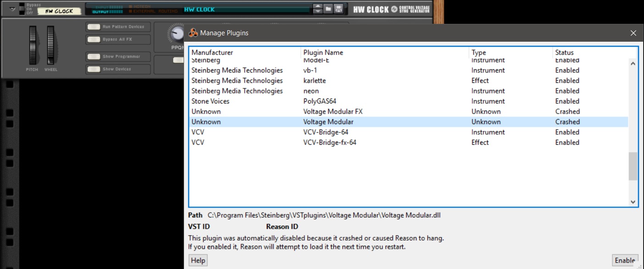Click the Pitch bend wheel
The height and width of the screenshot is (269, 644).
click(x=33, y=45)
